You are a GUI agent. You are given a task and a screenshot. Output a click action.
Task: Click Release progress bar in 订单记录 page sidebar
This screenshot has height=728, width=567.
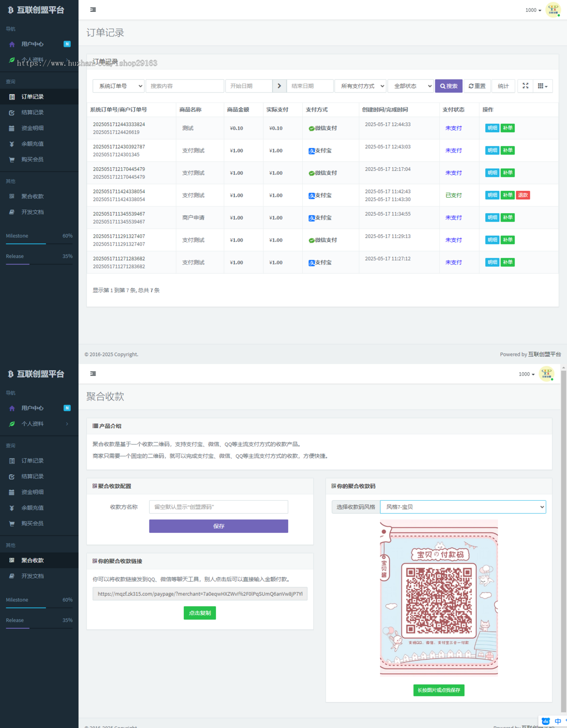39,264
